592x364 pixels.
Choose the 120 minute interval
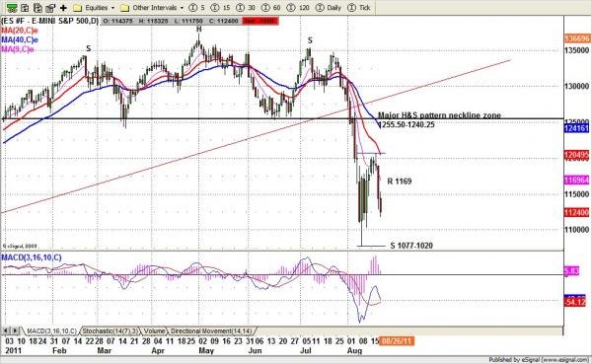[298, 7]
